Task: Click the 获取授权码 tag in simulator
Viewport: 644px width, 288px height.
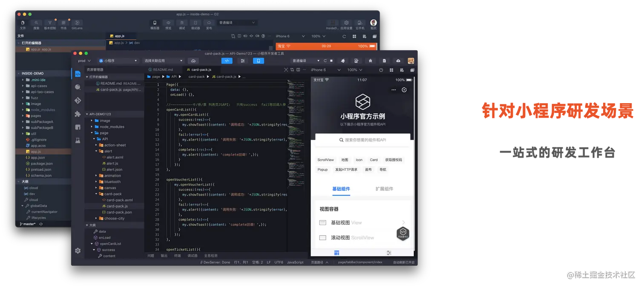Action: click(394, 160)
